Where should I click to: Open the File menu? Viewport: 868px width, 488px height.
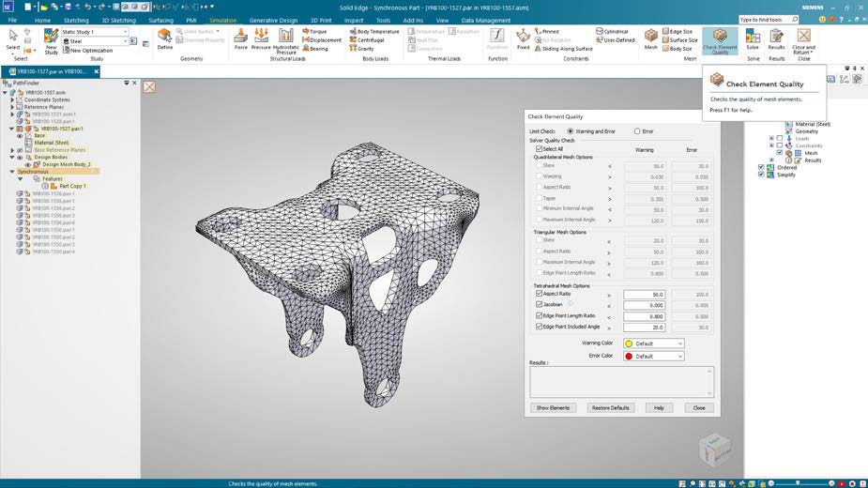tap(12, 21)
